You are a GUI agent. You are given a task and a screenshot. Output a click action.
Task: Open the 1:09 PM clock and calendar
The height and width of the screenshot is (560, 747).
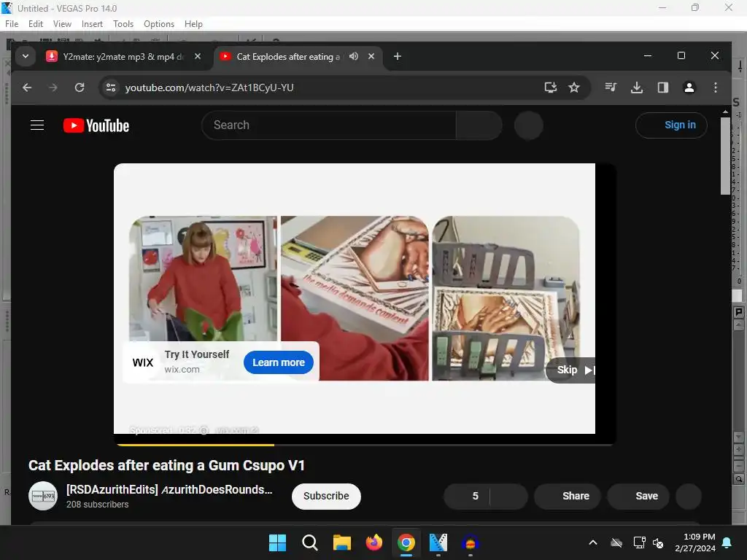695,542
